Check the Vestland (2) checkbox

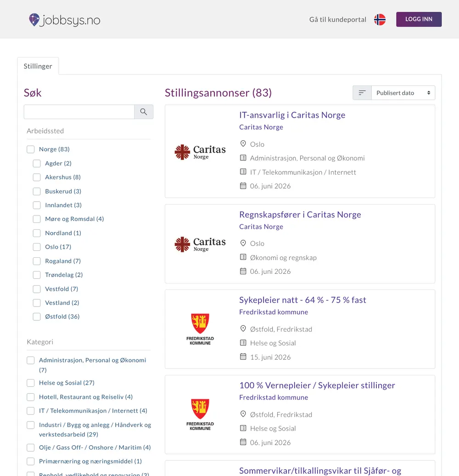tap(37, 303)
